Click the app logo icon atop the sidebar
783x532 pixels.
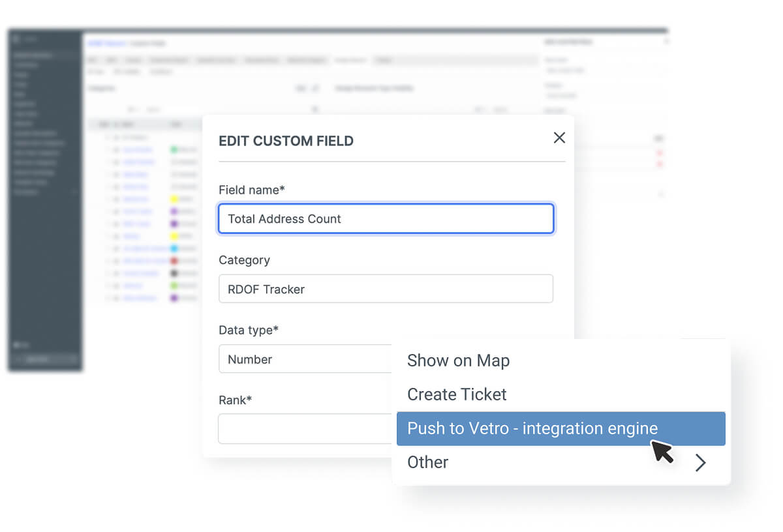click(16, 39)
